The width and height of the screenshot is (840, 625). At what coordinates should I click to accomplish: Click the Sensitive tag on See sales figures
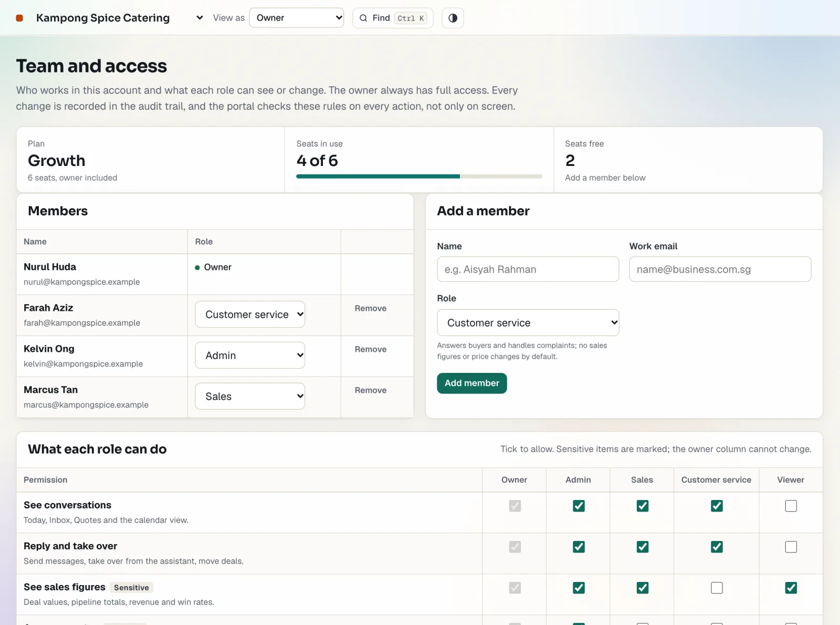pos(131,588)
